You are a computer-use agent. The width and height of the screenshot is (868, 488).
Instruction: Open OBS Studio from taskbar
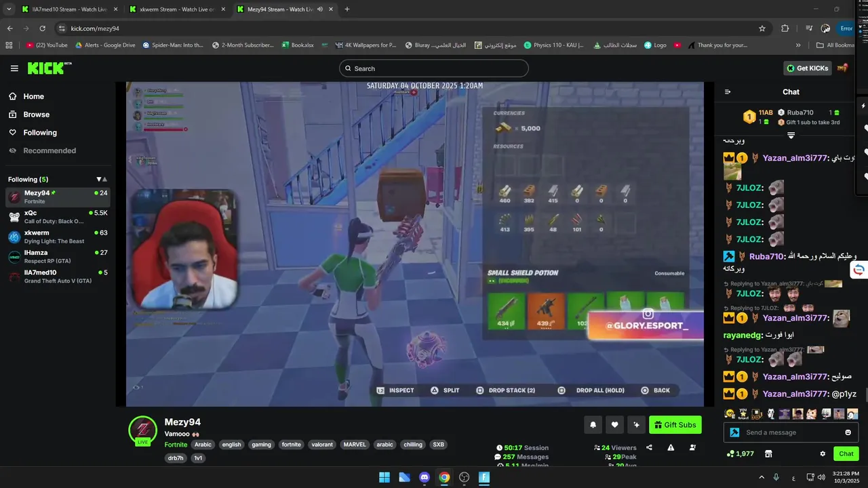click(465, 477)
